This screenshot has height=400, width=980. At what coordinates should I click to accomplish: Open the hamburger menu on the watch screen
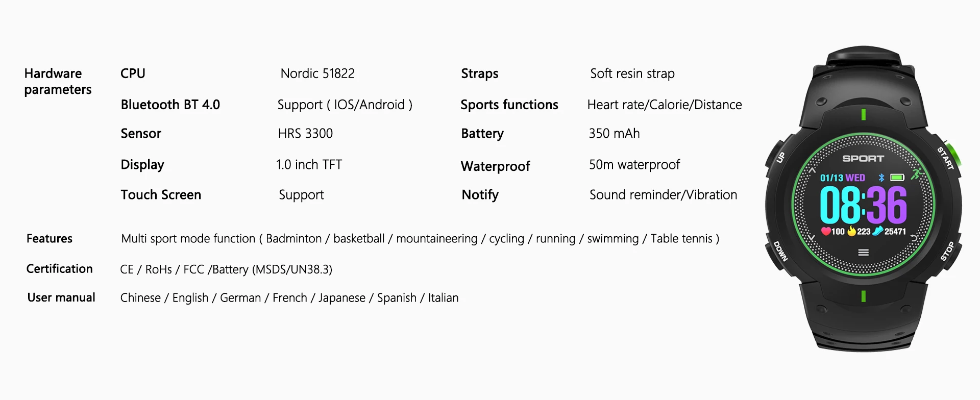pos(863,253)
